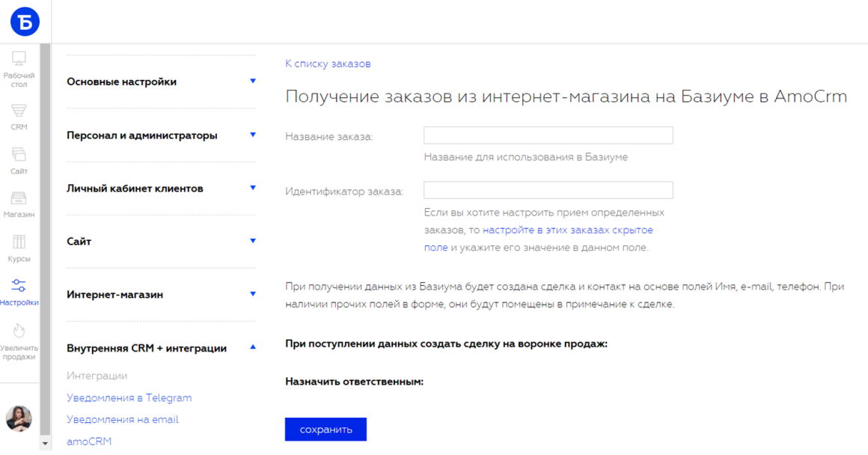Open the amoCRM submenu link
This screenshot has width=868, height=455.
click(89, 442)
